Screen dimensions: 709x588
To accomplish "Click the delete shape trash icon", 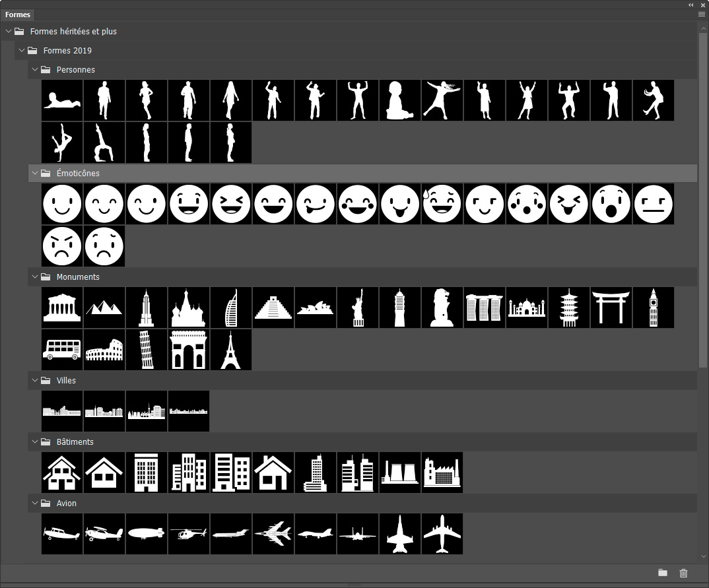I will pyautogui.click(x=684, y=573).
